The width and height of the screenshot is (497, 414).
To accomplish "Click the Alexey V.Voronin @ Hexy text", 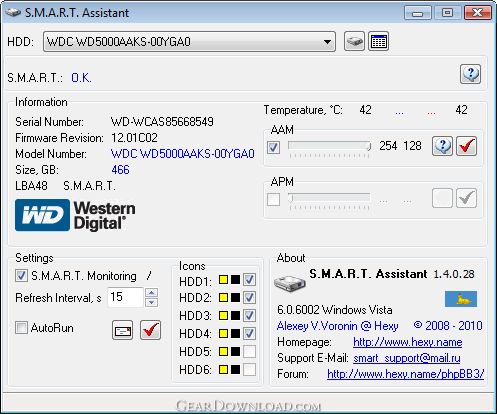I will (337, 326).
